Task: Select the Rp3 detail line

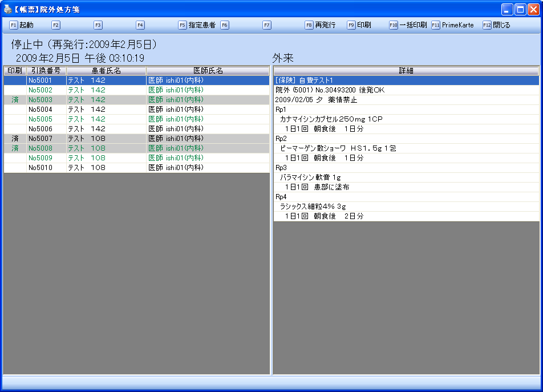Action: [x=406, y=168]
